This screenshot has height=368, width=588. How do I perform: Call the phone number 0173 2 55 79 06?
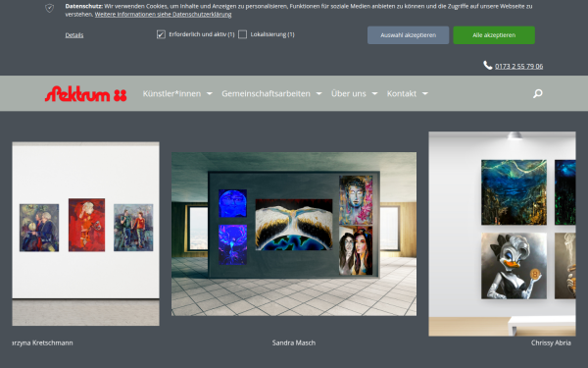click(518, 66)
